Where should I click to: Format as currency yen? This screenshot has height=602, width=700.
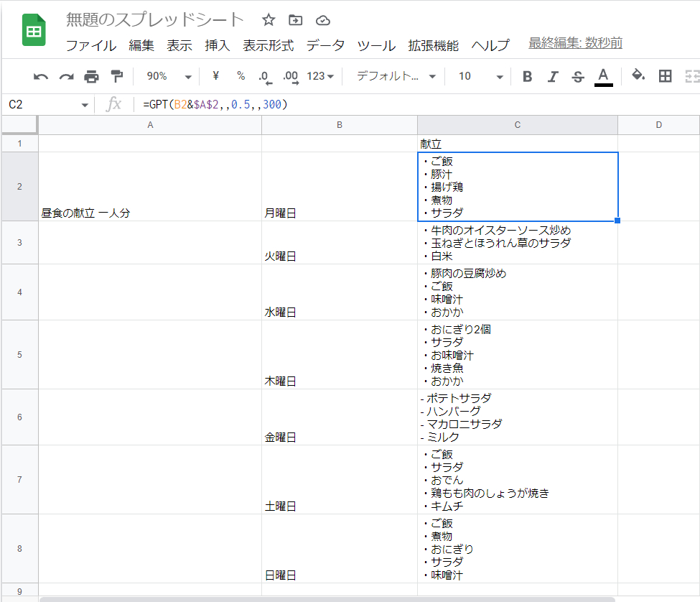(x=215, y=76)
